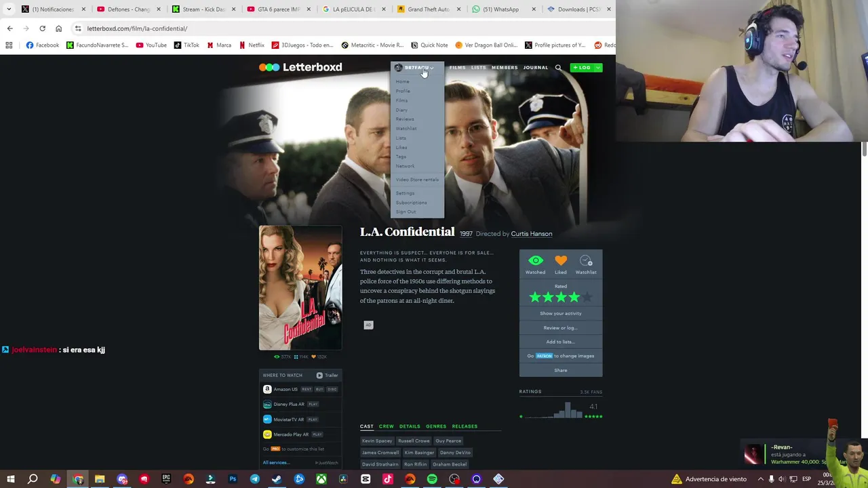Toggle the Watchlist clock icon
This screenshot has width=868, height=488.
(x=586, y=260)
